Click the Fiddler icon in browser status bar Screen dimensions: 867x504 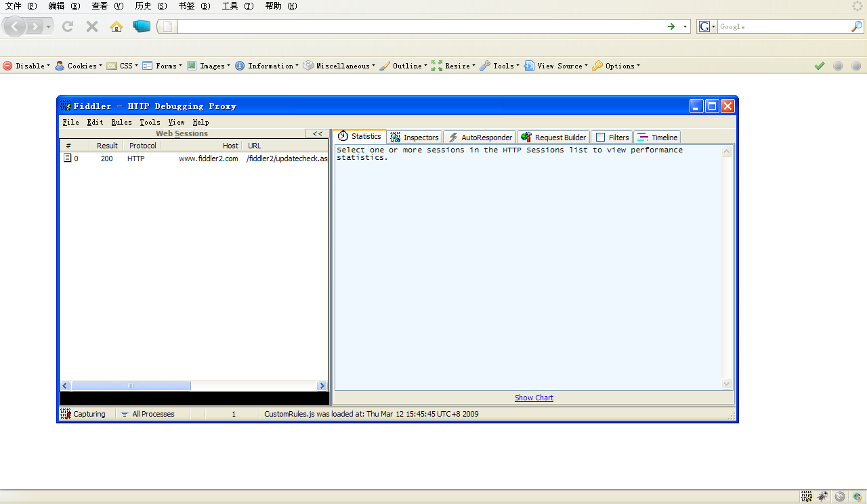click(807, 497)
